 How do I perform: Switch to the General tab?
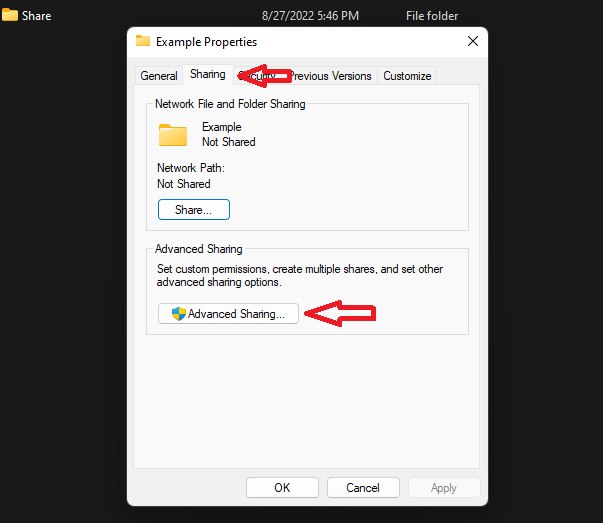coord(159,76)
